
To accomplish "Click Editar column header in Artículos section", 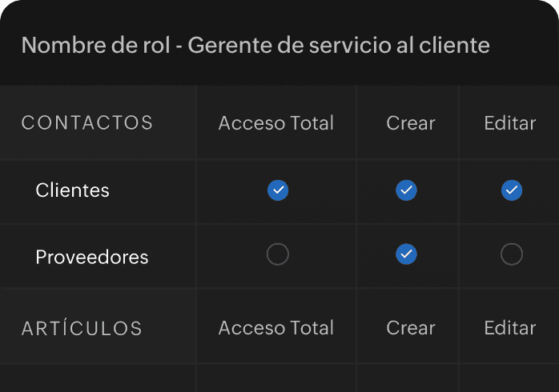I will click(510, 328).
